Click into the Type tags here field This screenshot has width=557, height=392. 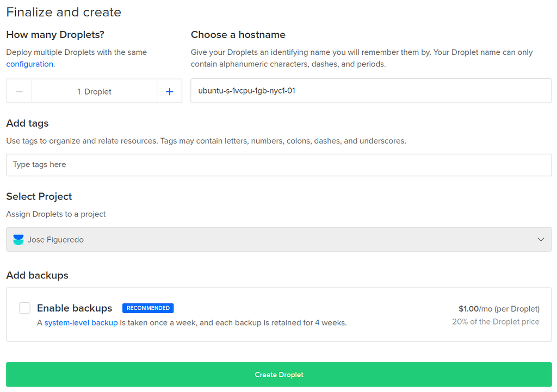278,165
